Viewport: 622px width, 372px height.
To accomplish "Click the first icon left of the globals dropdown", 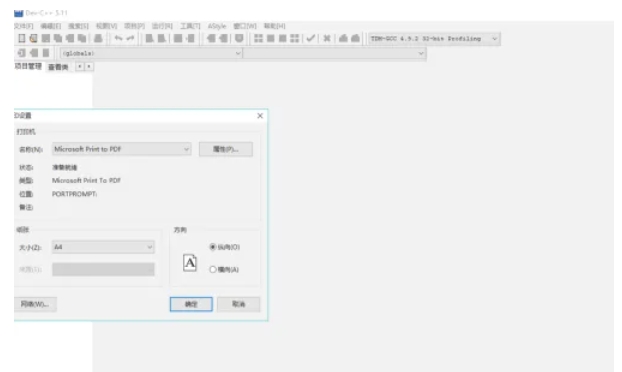I will click(x=22, y=53).
